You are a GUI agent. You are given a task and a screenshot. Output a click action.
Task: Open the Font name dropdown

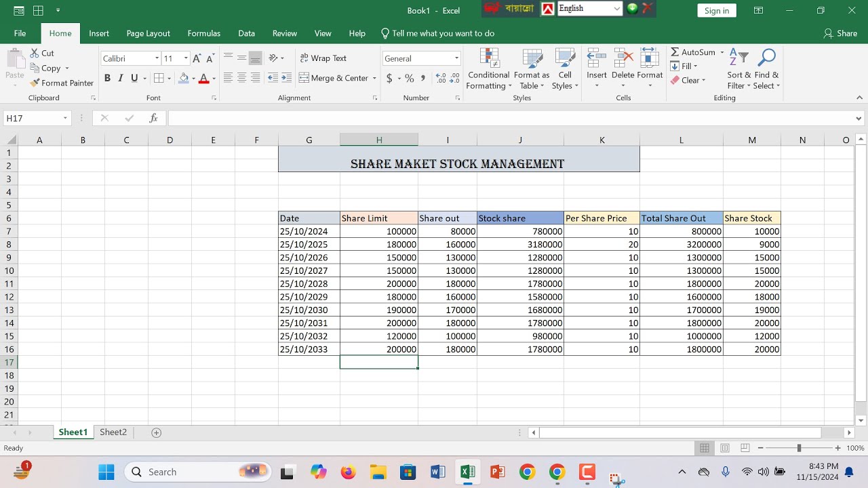point(157,58)
